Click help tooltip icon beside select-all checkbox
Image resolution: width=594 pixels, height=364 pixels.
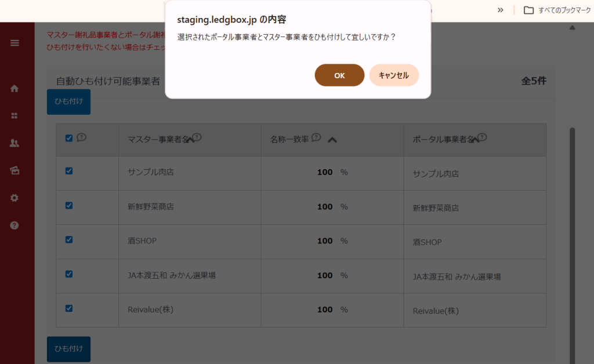coord(81,137)
